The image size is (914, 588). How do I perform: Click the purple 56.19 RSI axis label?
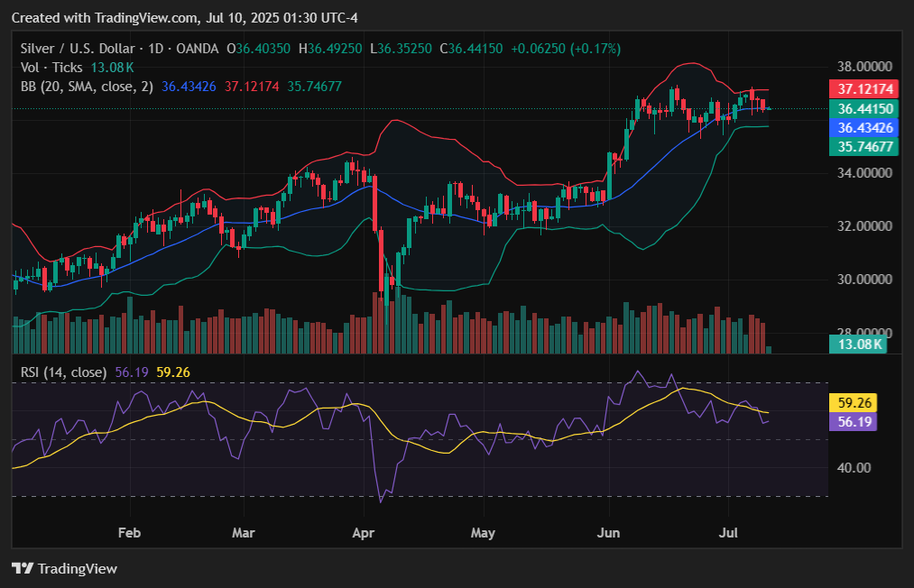pos(854,422)
